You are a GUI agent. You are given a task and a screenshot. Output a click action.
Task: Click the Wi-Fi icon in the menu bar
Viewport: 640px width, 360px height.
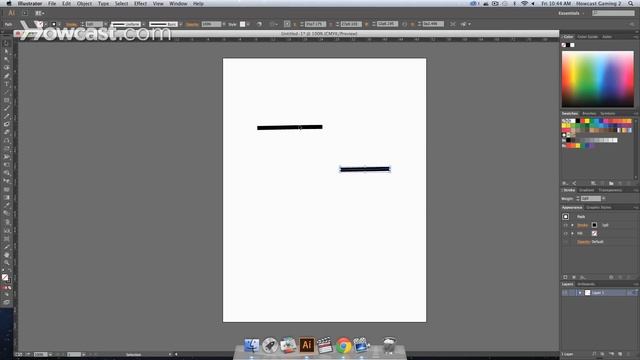tap(524, 3)
